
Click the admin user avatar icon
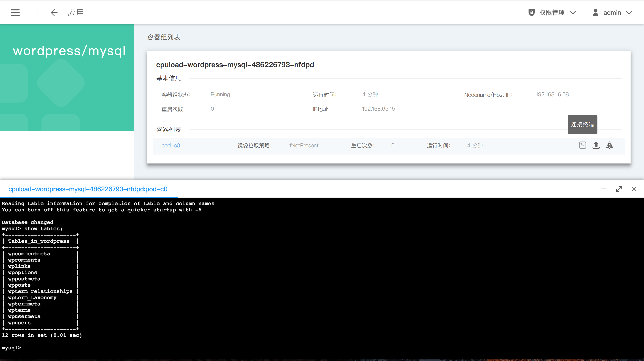click(x=595, y=13)
